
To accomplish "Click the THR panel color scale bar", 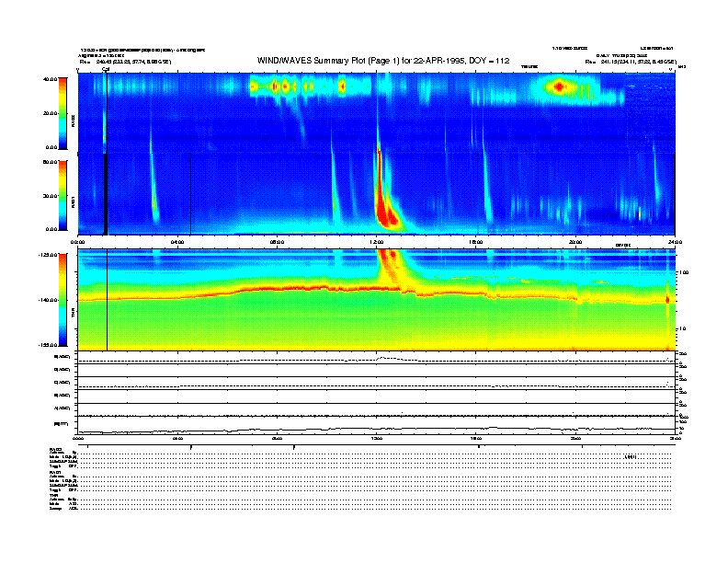I will click(x=63, y=300).
